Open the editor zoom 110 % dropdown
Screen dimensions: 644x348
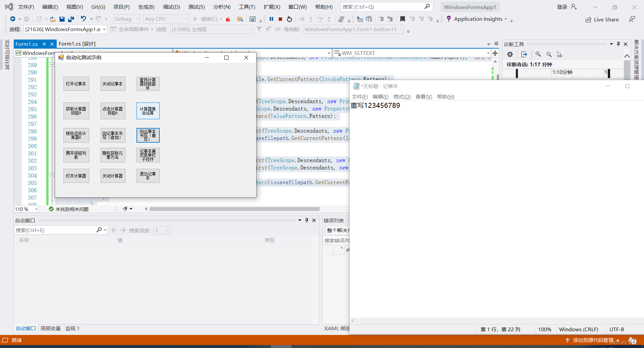click(x=26, y=209)
